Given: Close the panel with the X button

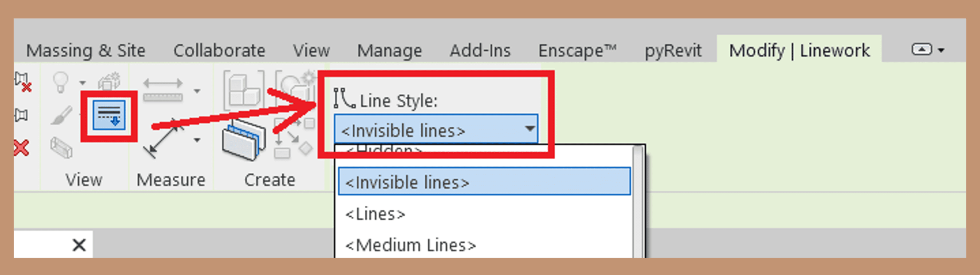Looking at the screenshot, I should 79,245.
